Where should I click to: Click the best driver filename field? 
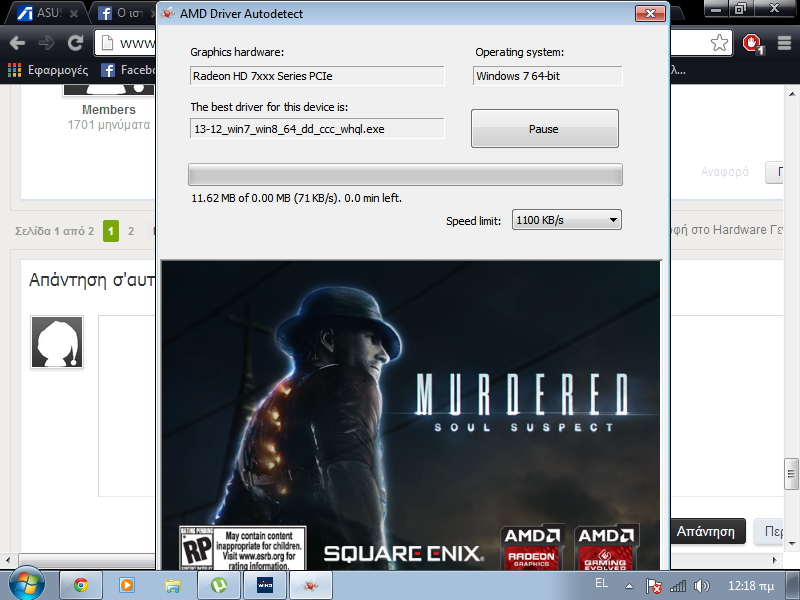pos(317,129)
